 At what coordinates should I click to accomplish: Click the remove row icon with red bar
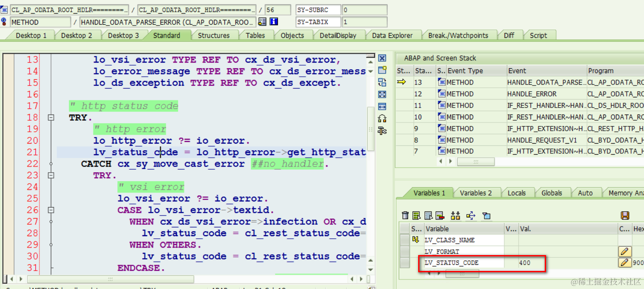tap(439, 215)
